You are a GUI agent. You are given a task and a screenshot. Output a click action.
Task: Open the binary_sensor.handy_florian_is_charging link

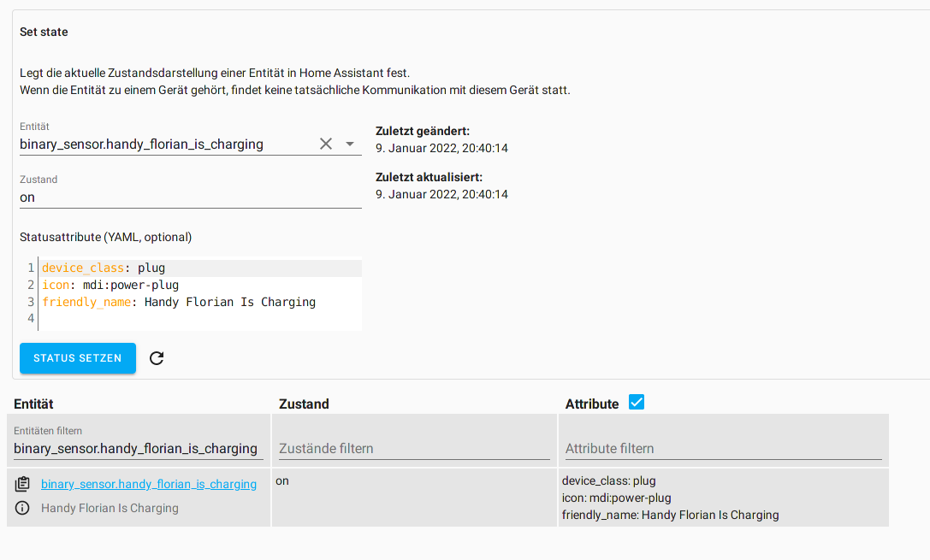(x=148, y=483)
